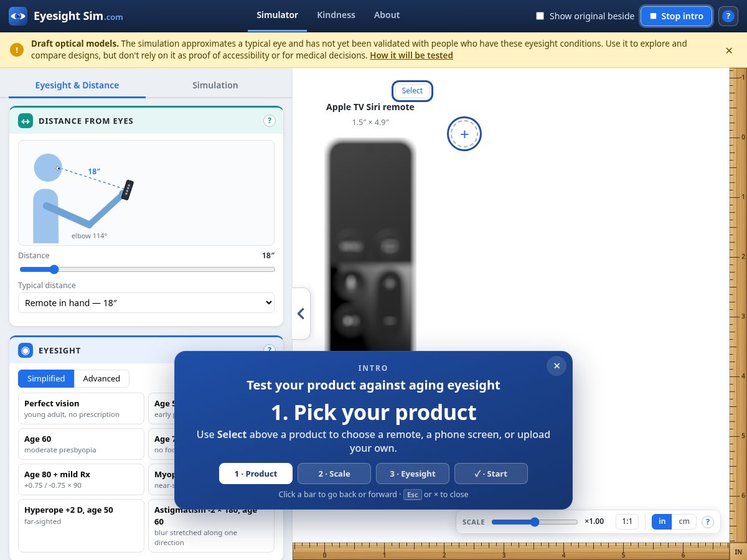Open help next to the scale units
747x560 pixels.
coord(708,521)
